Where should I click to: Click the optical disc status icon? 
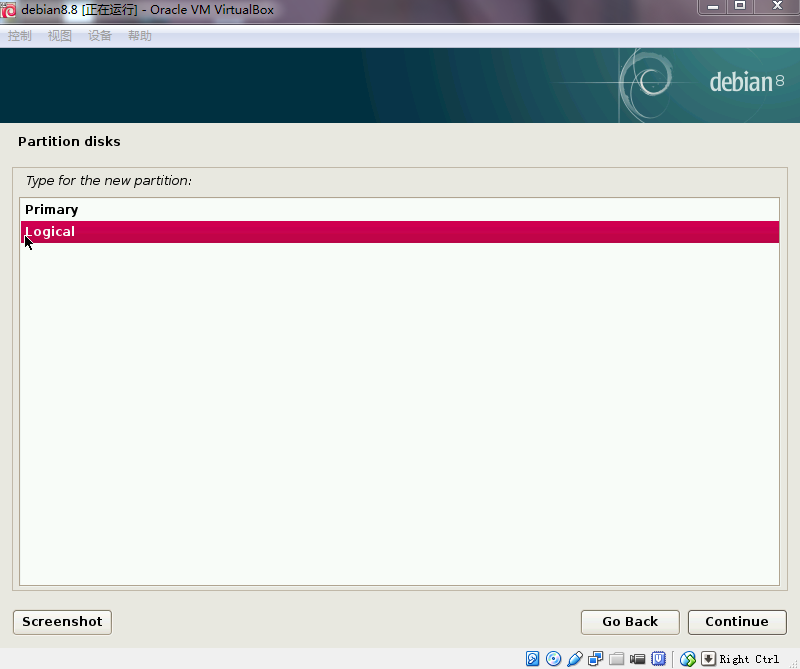pos(554,659)
